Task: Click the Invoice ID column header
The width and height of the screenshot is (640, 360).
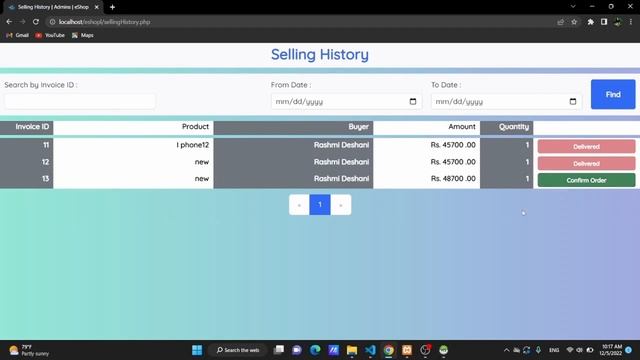Action: 27,127
